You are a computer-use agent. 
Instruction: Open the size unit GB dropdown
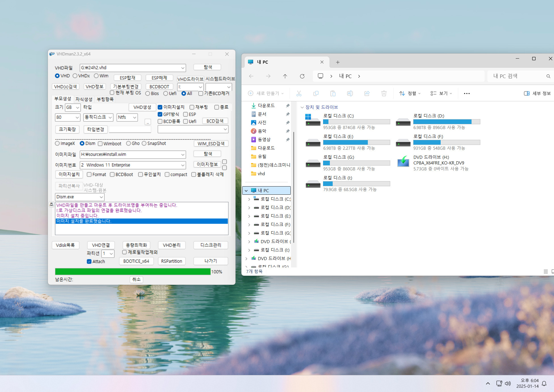(x=77, y=108)
